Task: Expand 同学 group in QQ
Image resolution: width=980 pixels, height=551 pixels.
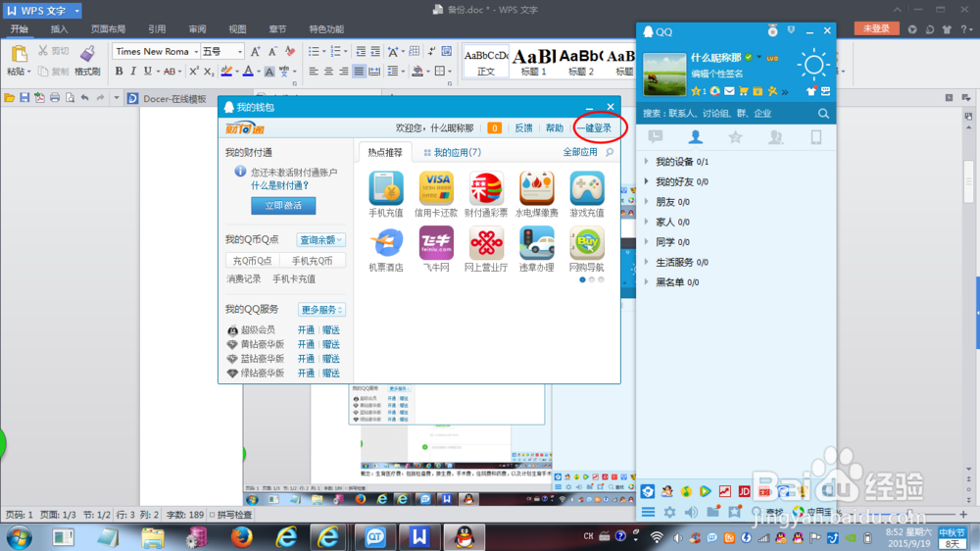Action: point(646,241)
